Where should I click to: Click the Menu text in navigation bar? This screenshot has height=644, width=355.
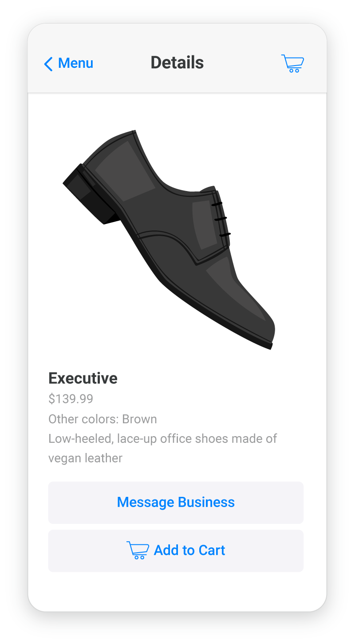coord(75,63)
